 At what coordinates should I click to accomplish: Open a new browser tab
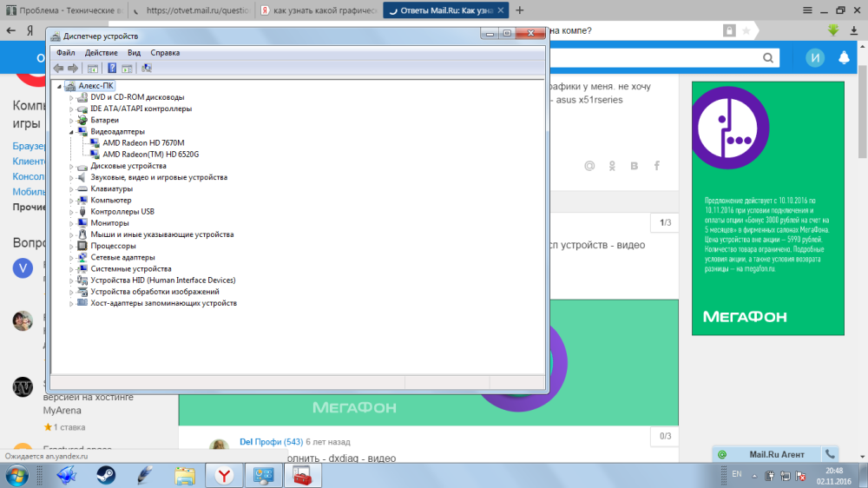[x=519, y=10]
